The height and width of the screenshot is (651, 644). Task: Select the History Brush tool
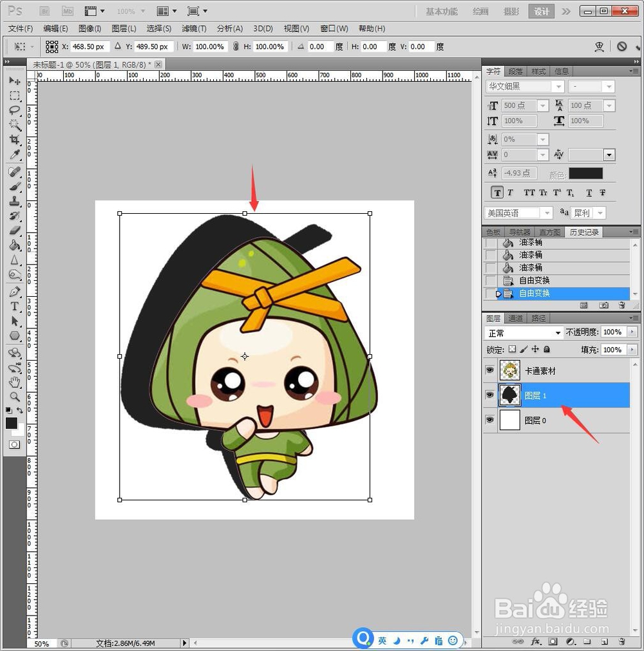(15, 216)
